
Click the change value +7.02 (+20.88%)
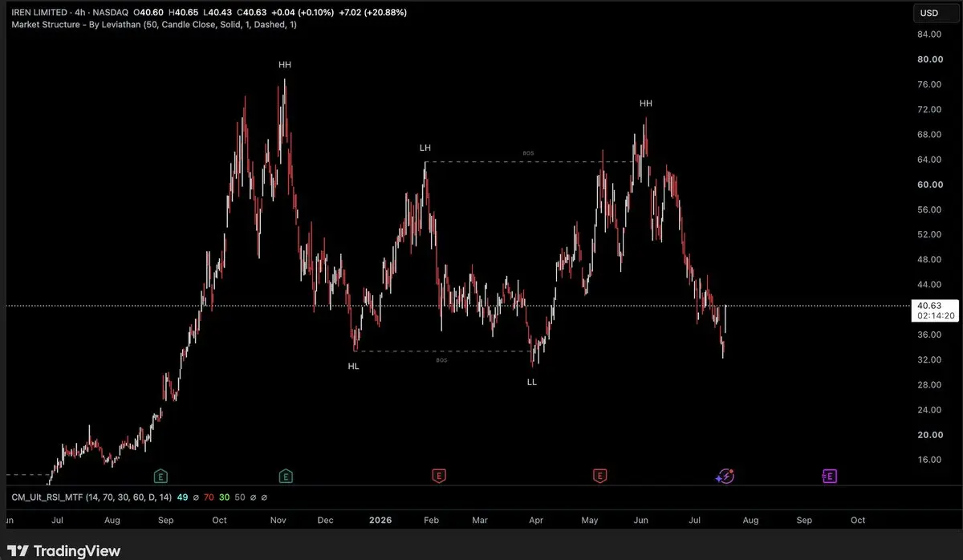tap(372, 13)
